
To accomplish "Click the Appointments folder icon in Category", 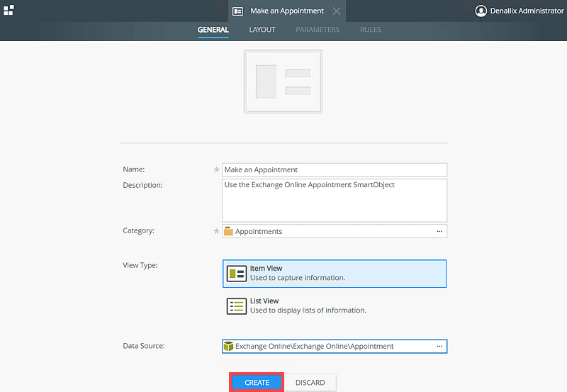I will point(228,231).
